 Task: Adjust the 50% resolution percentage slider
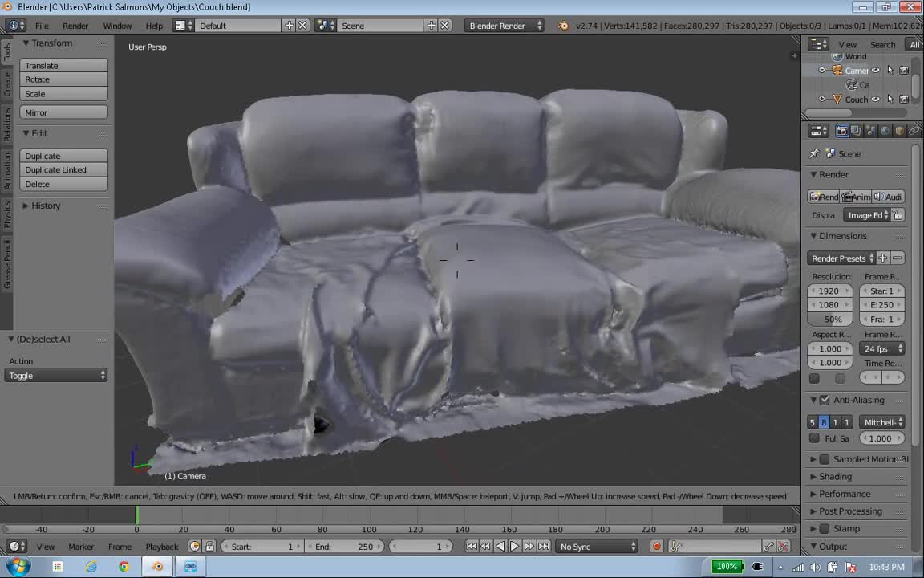point(832,319)
